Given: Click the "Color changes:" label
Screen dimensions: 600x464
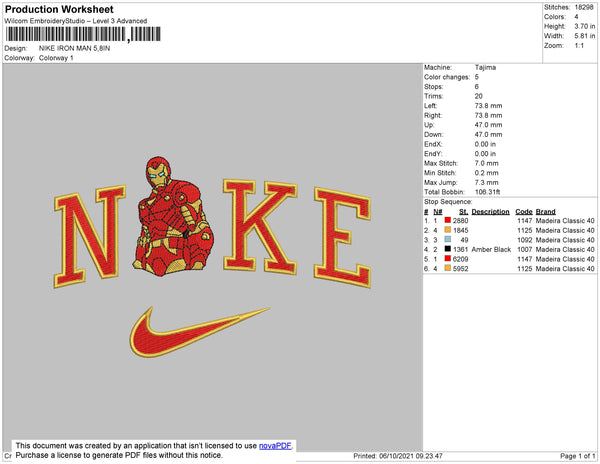Looking at the screenshot, I should [x=447, y=77].
